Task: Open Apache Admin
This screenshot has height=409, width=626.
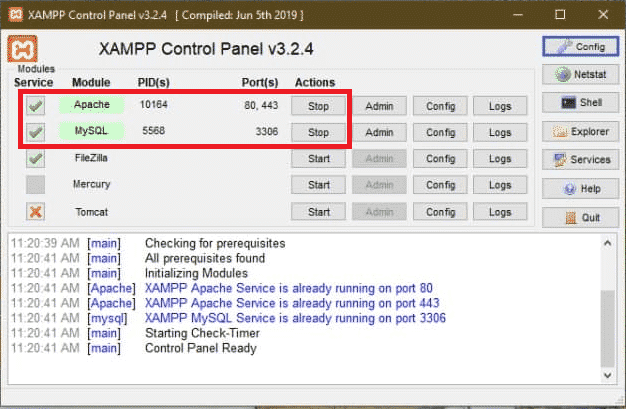Action: coord(379,106)
